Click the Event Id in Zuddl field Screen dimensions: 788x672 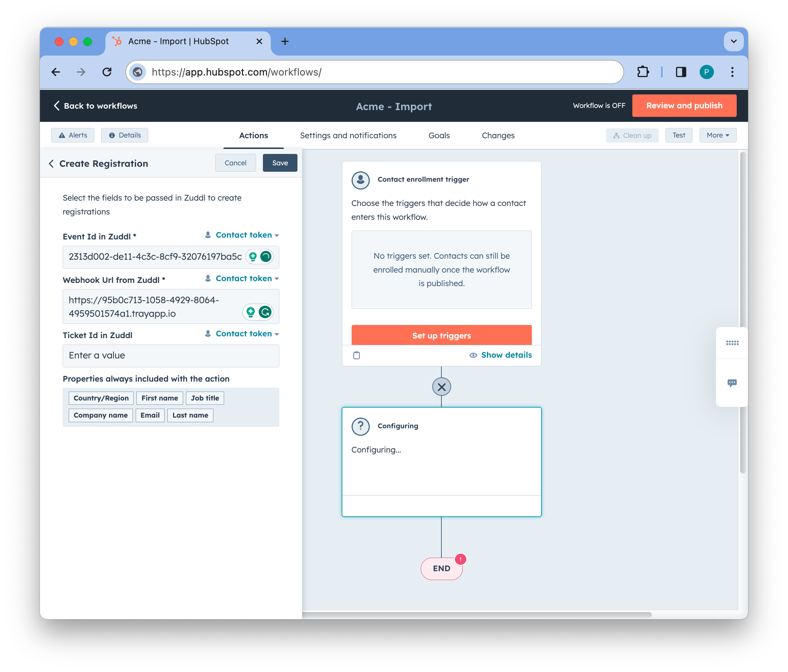171,257
